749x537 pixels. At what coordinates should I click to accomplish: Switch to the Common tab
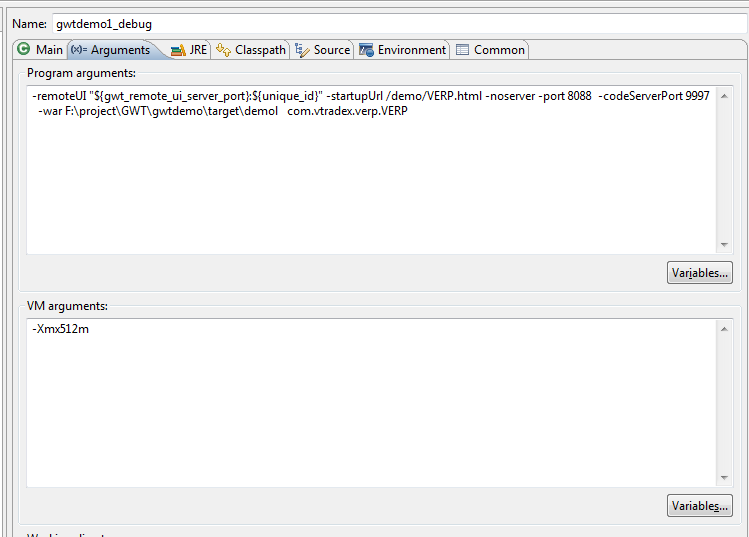click(491, 50)
